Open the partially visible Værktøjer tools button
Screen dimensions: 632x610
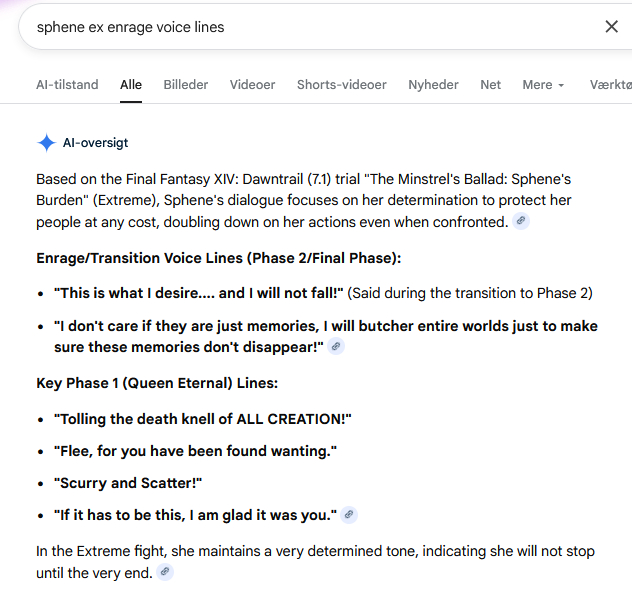(x=610, y=85)
